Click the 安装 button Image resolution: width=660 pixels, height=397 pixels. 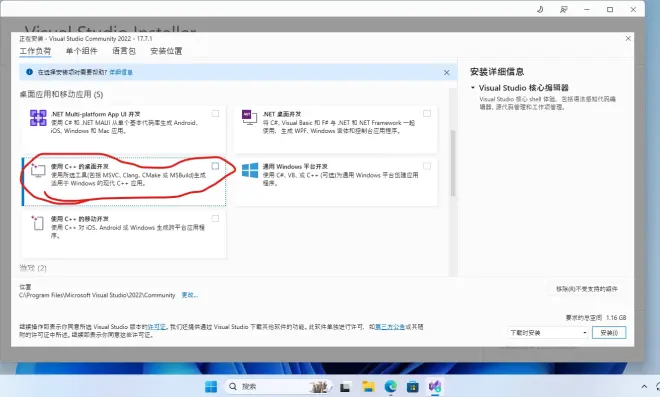[x=609, y=333]
